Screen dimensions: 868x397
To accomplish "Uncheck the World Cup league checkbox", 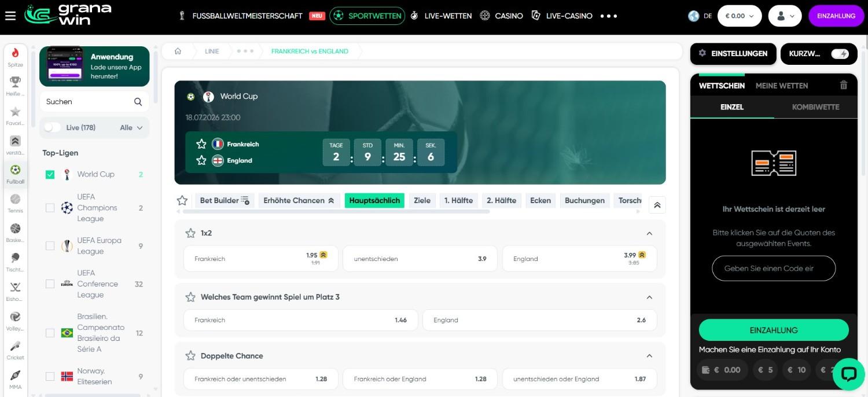I will 50,174.
